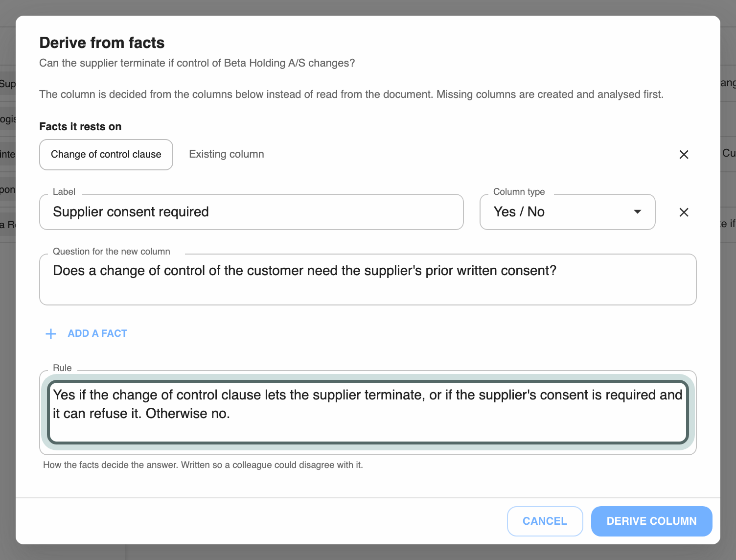Click the plus icon beside Add a fact
The image size is (736, 560).
[51, 334]
